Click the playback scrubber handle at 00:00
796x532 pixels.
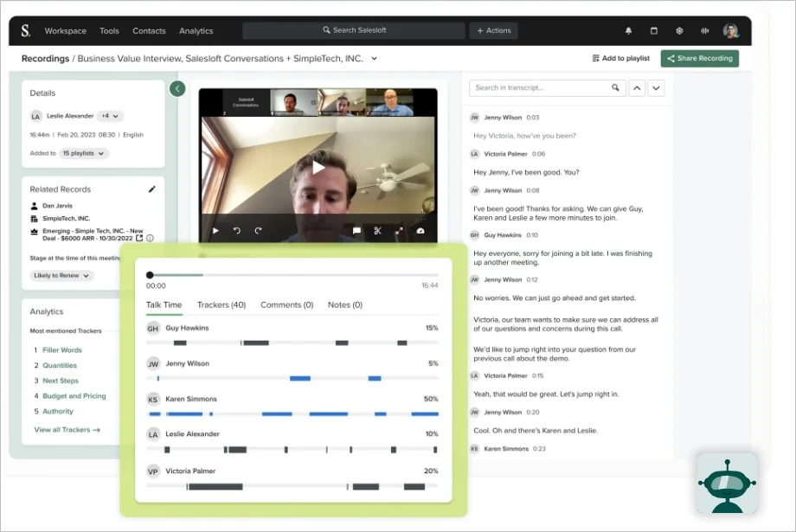[150, 275]
